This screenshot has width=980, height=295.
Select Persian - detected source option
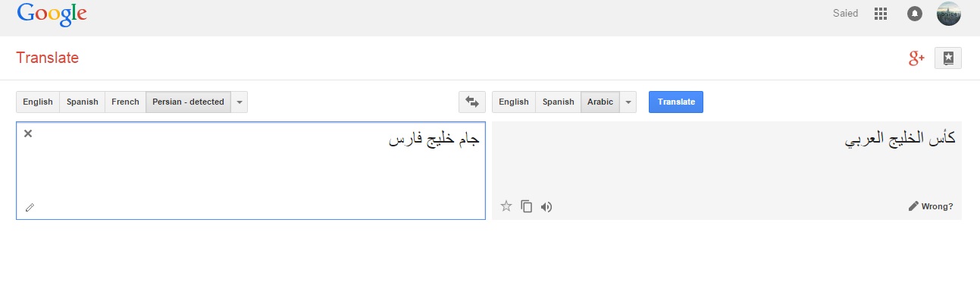coord(189,102)
